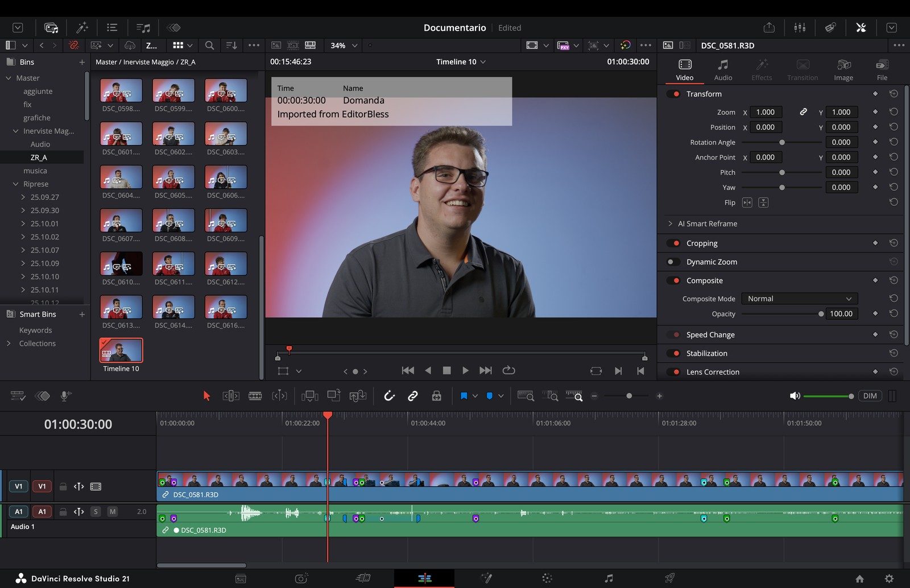Toggle the loop playback button
This screenshot has height=588, width=910.
[x=508, y=370]
